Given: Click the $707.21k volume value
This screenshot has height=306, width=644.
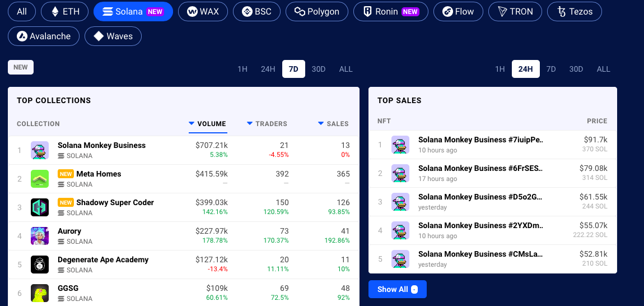Looking at the screenshot, I should point(212,145).
